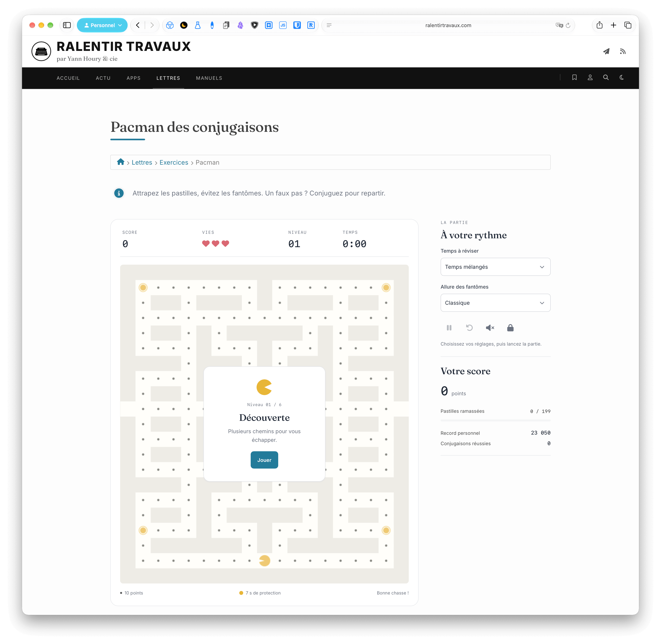
Task: Click the typewriter site logo
Action: (41, 51)
